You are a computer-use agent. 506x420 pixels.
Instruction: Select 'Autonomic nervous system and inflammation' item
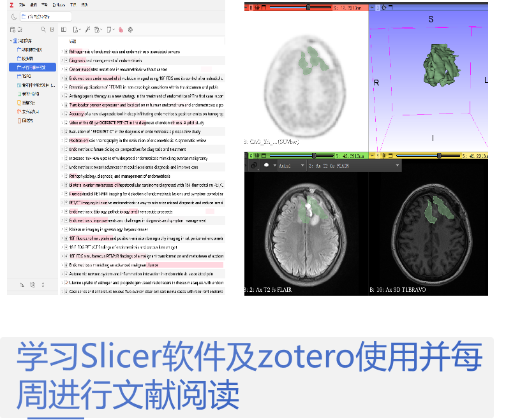(x=142, y=274)
